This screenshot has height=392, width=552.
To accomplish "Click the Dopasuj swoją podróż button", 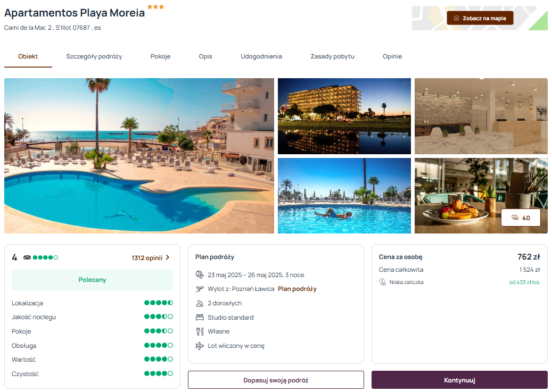I will pos(276,380).
